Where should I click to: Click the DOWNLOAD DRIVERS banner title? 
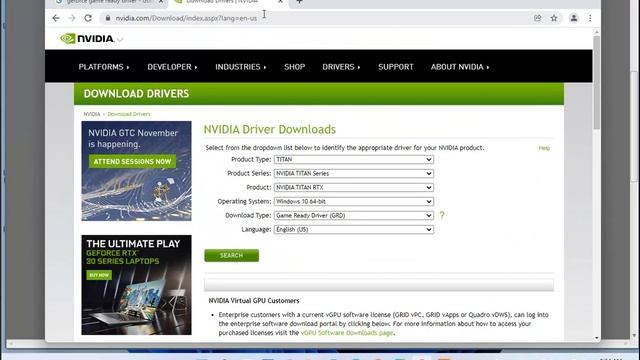click(136, 94)
